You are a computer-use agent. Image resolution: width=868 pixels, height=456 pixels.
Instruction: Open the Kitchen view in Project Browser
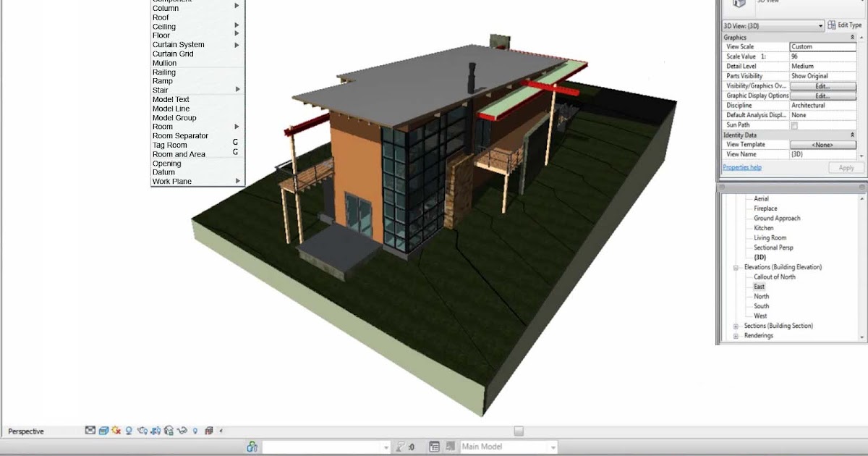pyautogui.click(x=763, y=227)
